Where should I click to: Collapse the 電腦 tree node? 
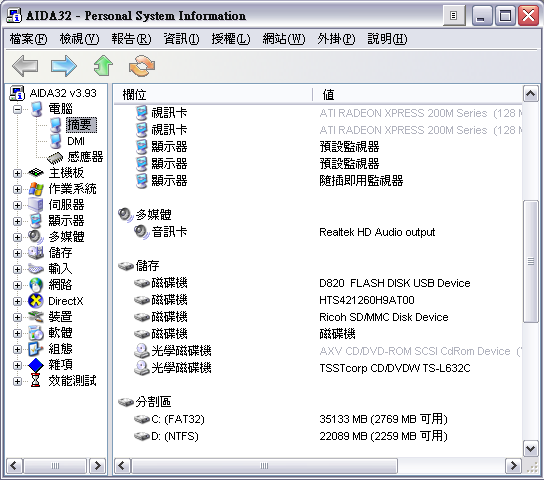(x=17, y=110)
